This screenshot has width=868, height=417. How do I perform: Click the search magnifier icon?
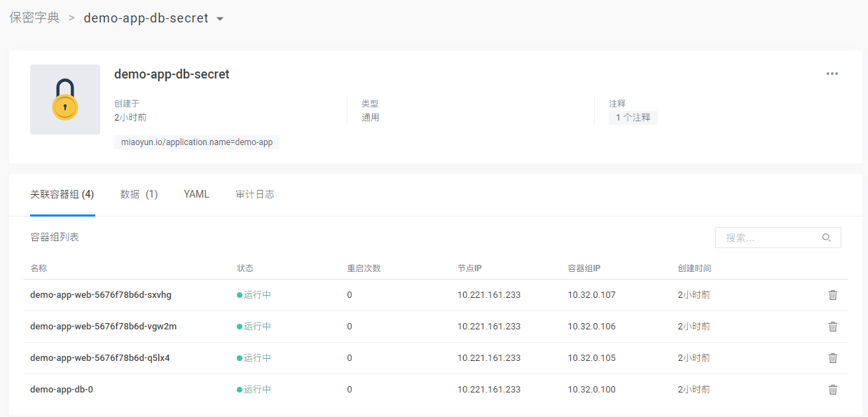click(x=827, y=238)
